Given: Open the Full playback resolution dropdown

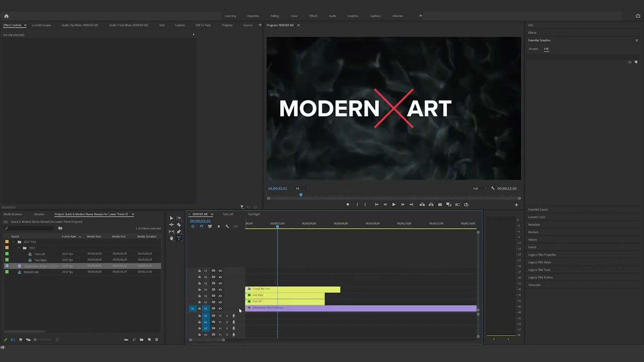Looking at the screenshot, I should tap(479, 189).
